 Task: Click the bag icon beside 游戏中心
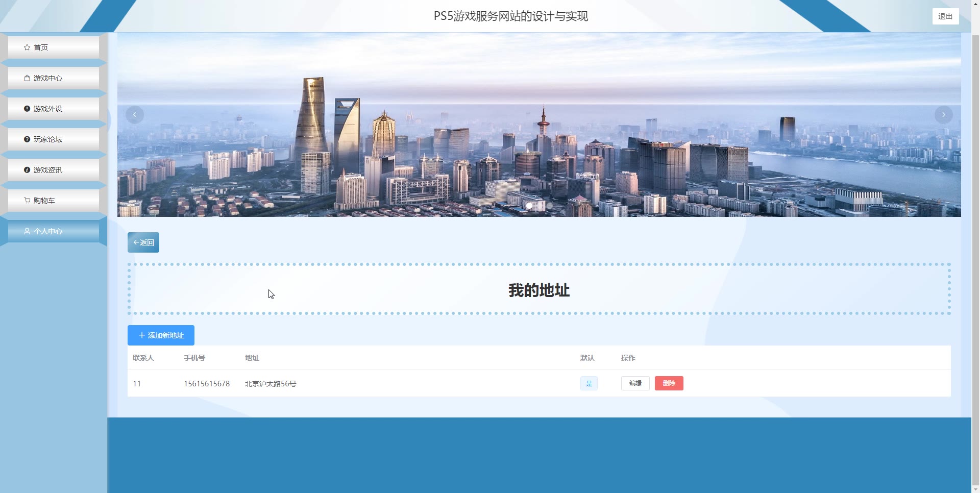coord(27,78)
